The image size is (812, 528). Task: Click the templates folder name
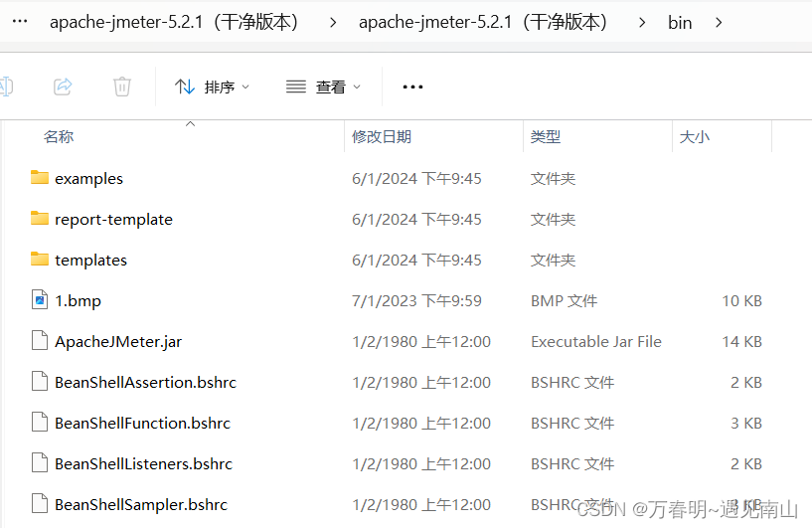(x=91, y=261)
